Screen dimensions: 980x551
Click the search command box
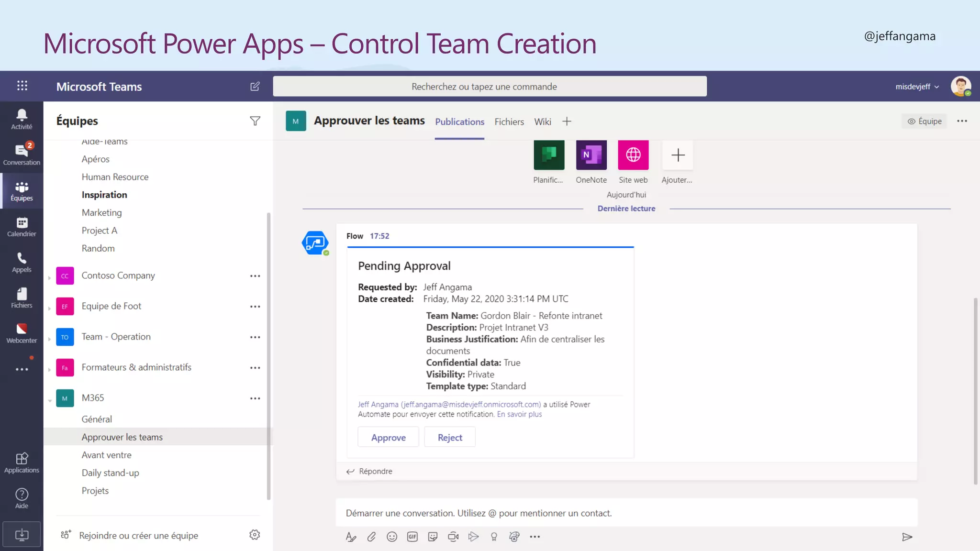pyautogui.click(x=490, y=87)
